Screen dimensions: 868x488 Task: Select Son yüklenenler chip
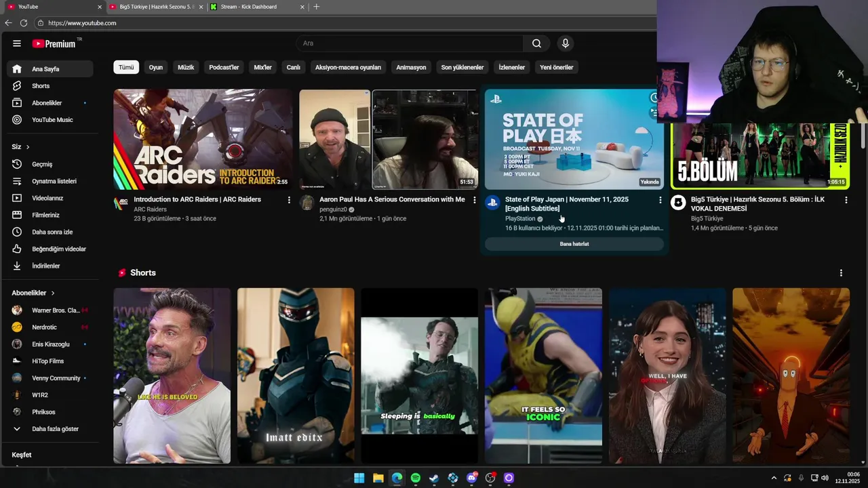[462, 67]
